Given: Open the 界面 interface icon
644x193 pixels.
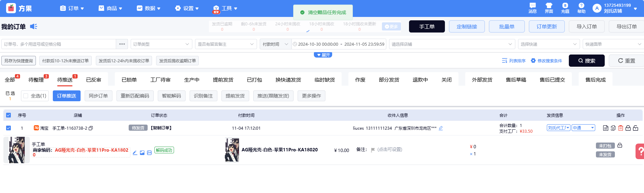Looking at the screenshot, I should 549,5.
